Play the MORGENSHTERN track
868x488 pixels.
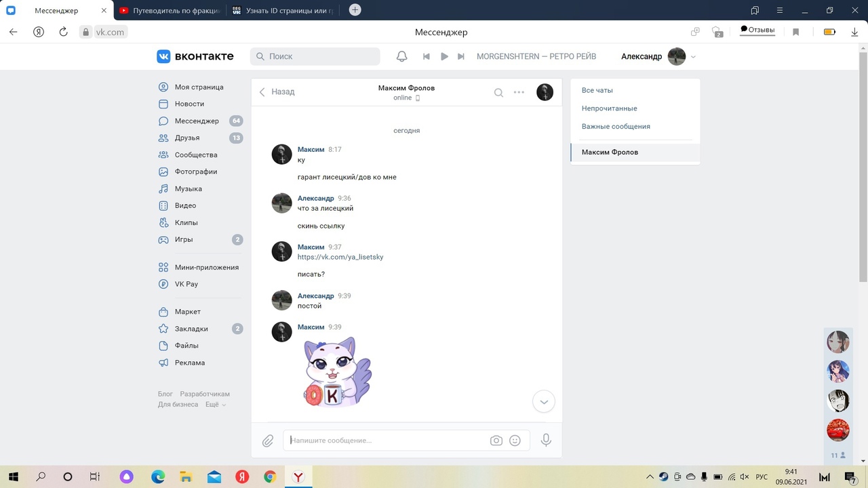coord(444,56)
